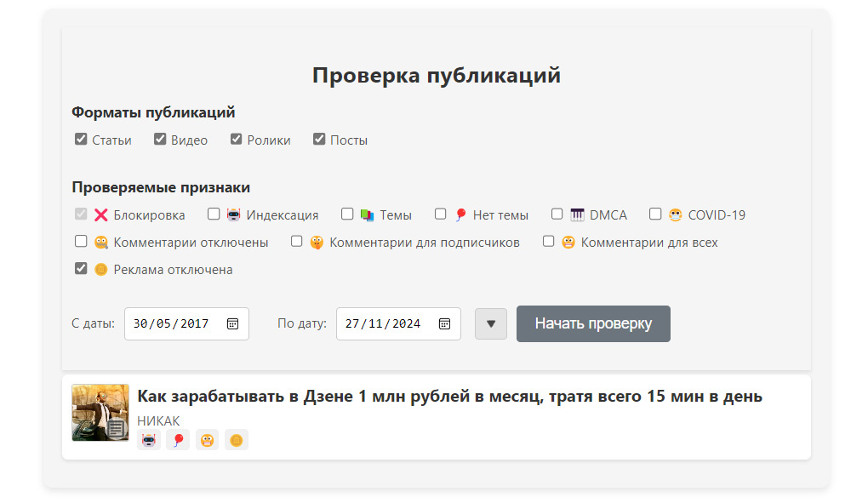
Task: Click the coin badge on the publication row
Action: click(x=236, y=439)
